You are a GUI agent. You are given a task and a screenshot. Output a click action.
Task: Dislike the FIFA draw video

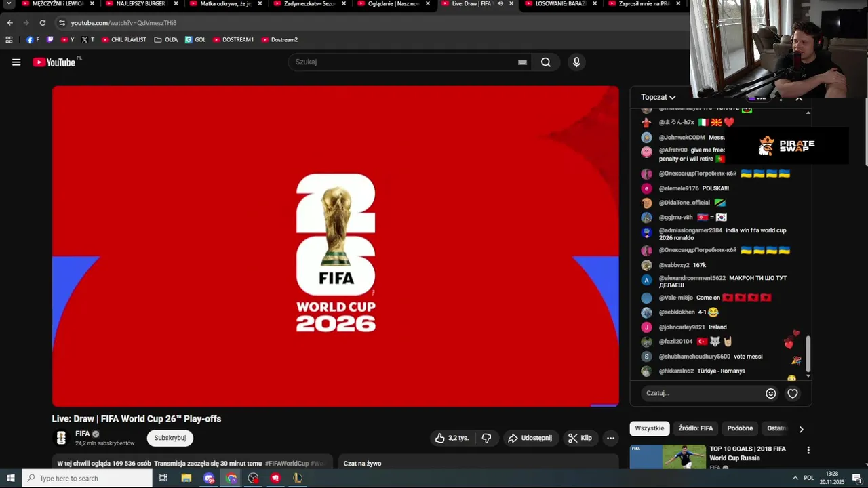(486, 438)
